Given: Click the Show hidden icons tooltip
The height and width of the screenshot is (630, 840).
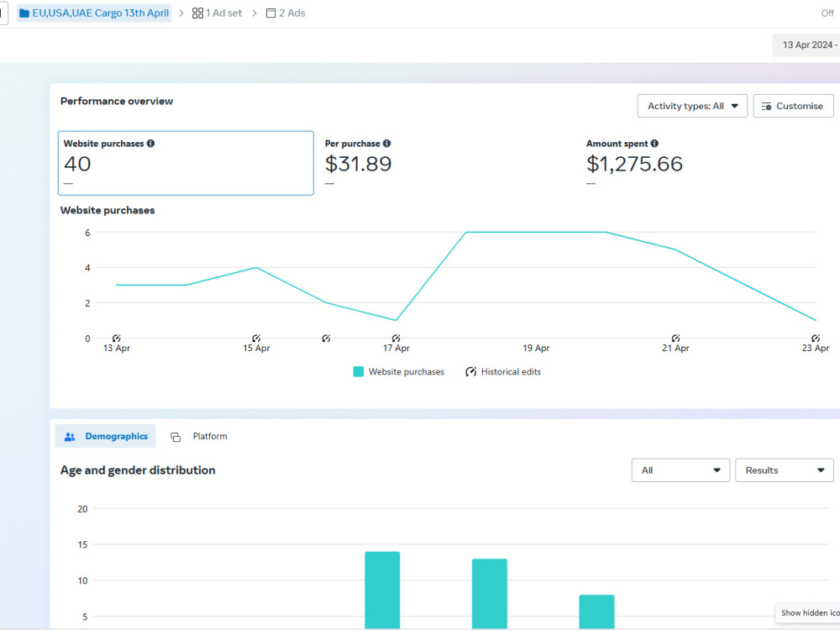Looking at the screenshot, I should [809, 613].
